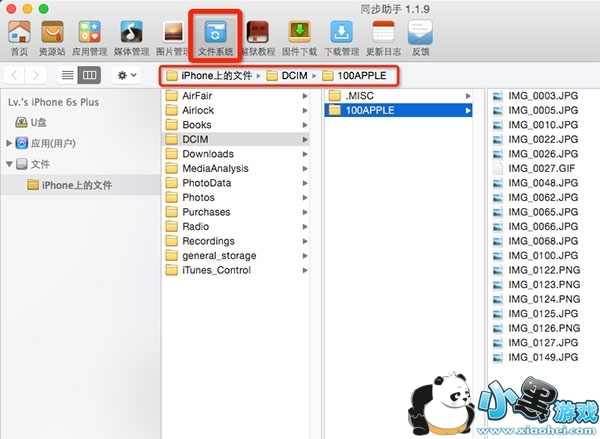Open the 反馈 feedback icon
Viewport: 600px width, 439px height.
tap(420, 38)
